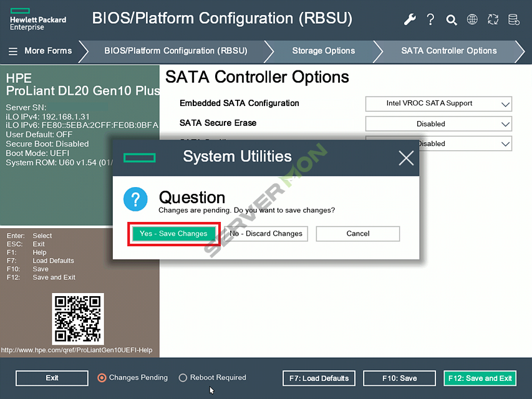The image size is (532, 399).
Task: Click iLO IPv4: 192.168.1.31 text
Action: (48, 117)
